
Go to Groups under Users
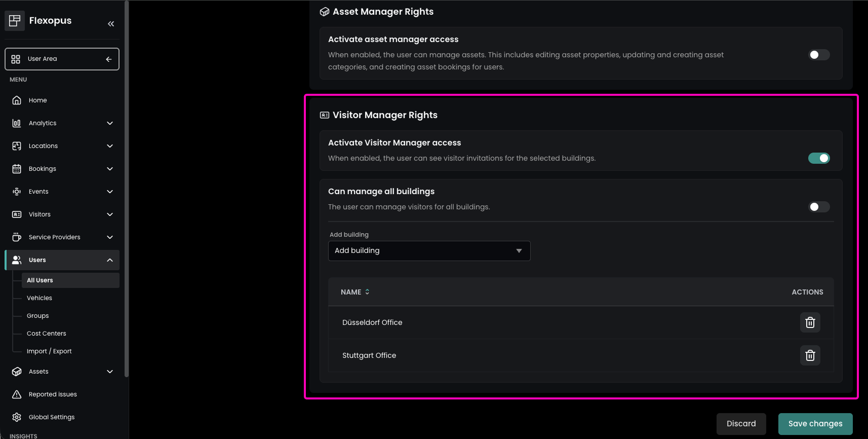pyautogui.click(x=38, y=316)
